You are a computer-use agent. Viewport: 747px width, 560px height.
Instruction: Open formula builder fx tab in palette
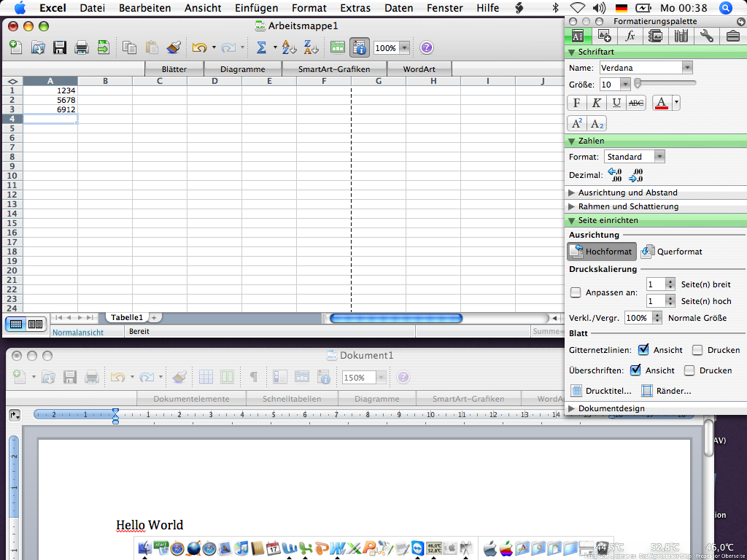pyautogui.click(x=630, y=36)
